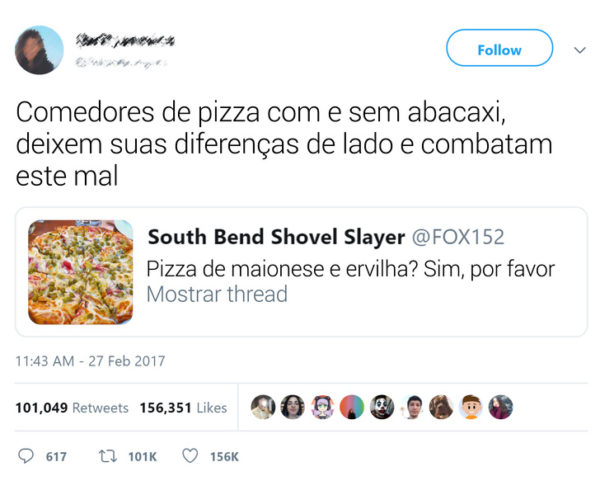Screen dimensions: 600x495
Task: Open the @FOX152 handle in quoted tweet
Action: click(x=458, y=237)
